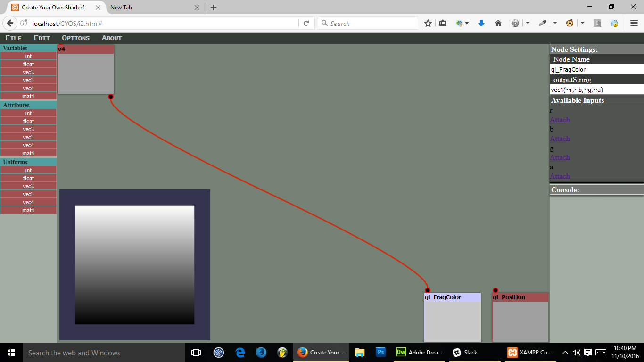
Task: Expand the dropdown arrow beside the eyedropper
Action: 555,23
